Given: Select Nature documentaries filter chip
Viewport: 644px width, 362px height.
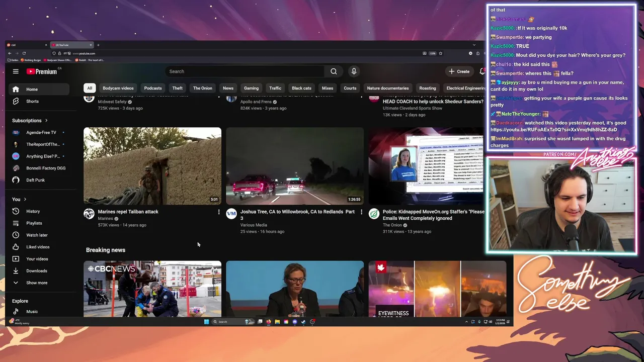Looking at the screenshot, I should click(x=388, y=88).
